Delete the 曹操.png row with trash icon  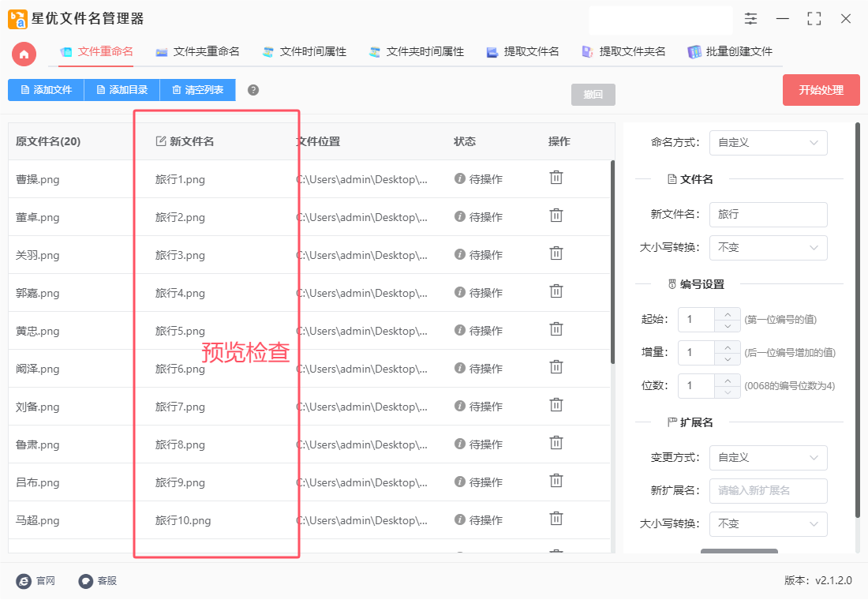pos(556,178)
